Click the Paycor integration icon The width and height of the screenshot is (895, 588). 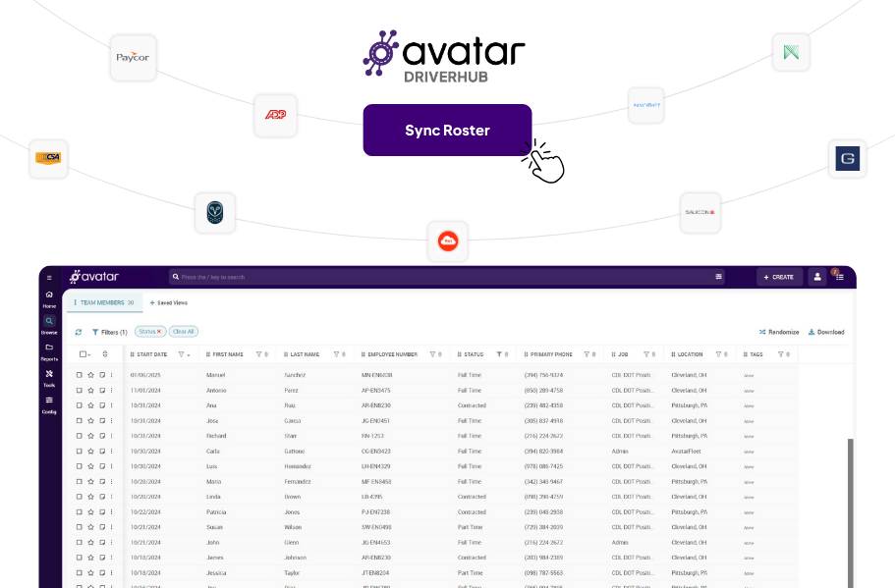pos(133,57)
